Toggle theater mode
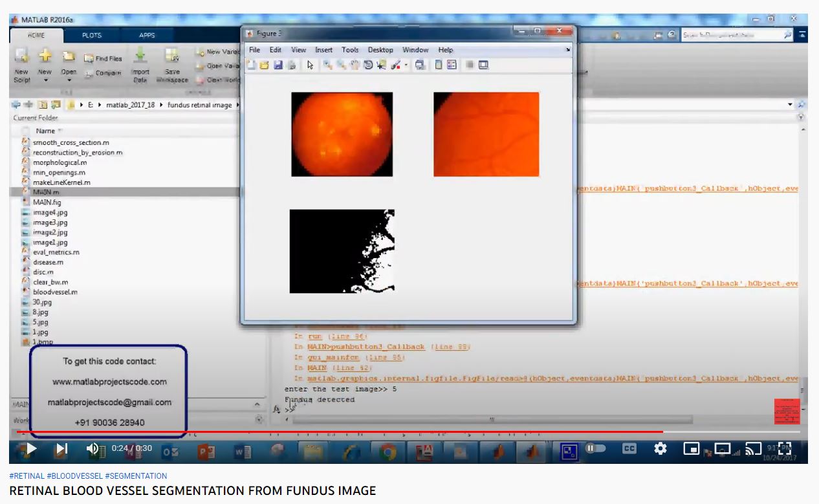 [x=723, y=448]
